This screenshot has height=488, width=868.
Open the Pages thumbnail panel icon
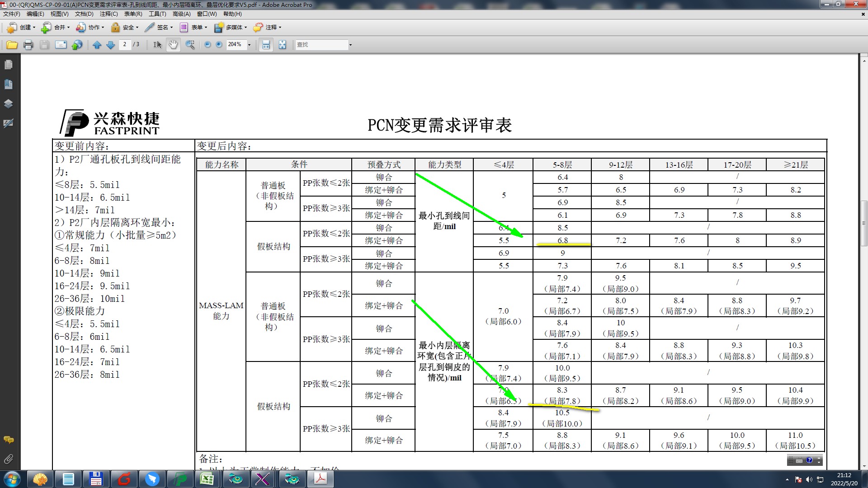pos(8,65)
